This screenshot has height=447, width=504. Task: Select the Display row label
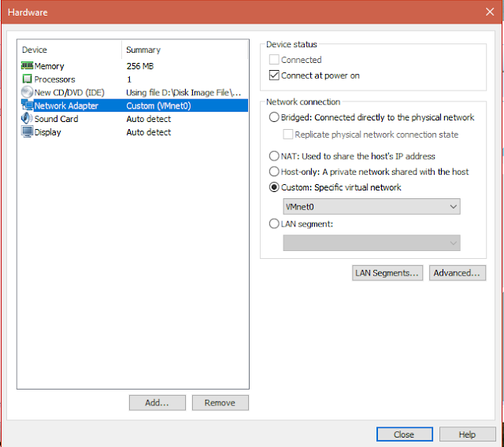(47, 132)
